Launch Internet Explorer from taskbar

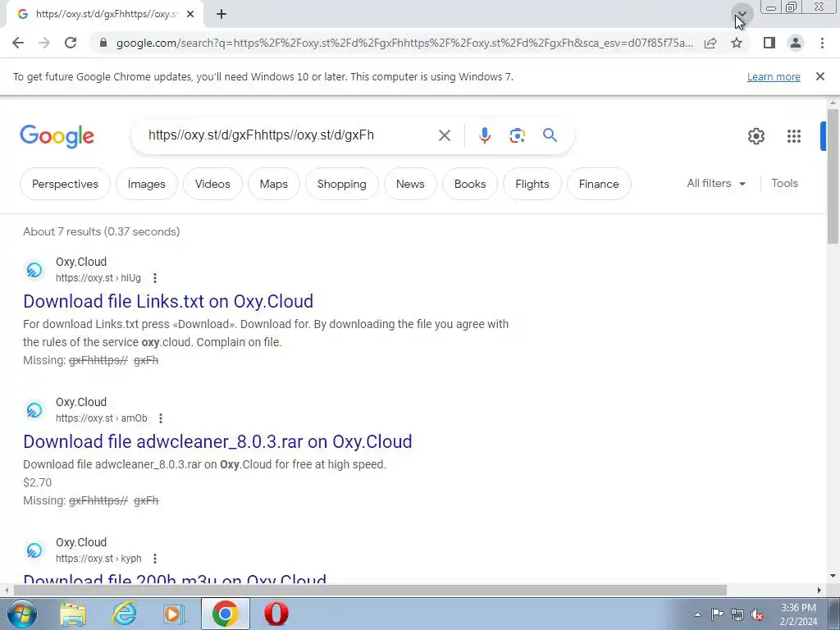[x=124, y=614]
